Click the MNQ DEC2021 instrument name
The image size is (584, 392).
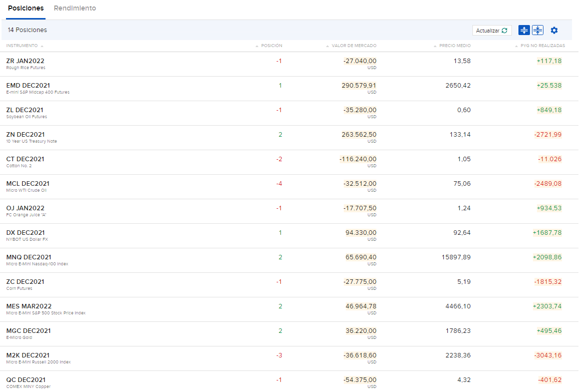click(x=29, y=257)
